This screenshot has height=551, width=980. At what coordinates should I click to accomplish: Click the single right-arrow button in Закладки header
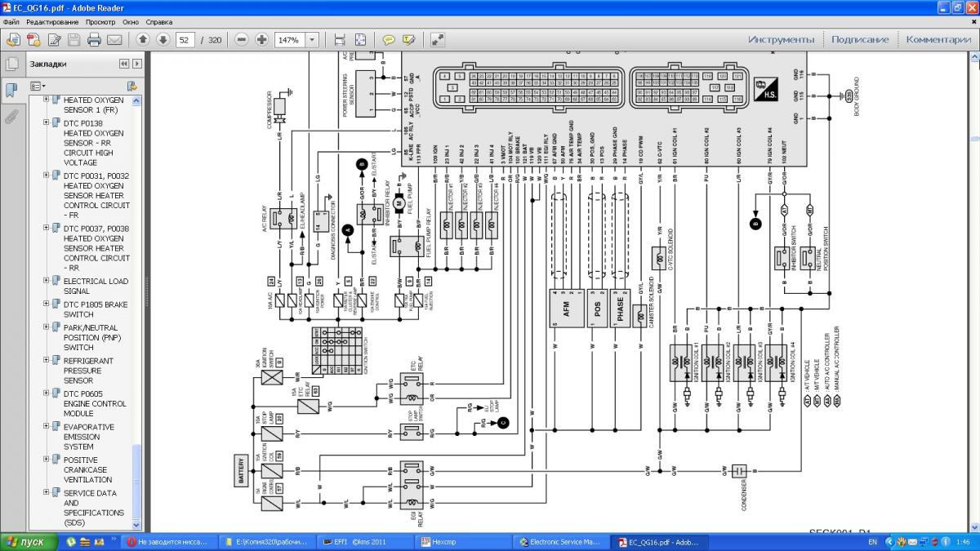pyautogui.click(x=136, y=64)
